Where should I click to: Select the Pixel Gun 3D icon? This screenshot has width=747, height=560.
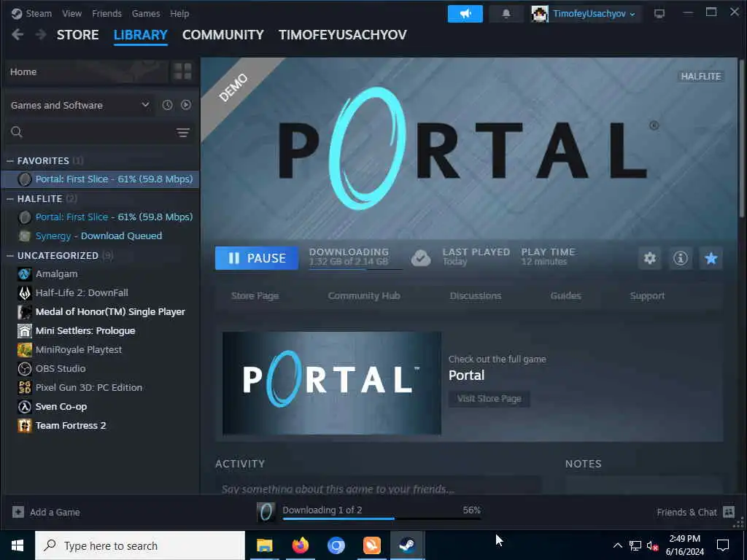point(25,387)
